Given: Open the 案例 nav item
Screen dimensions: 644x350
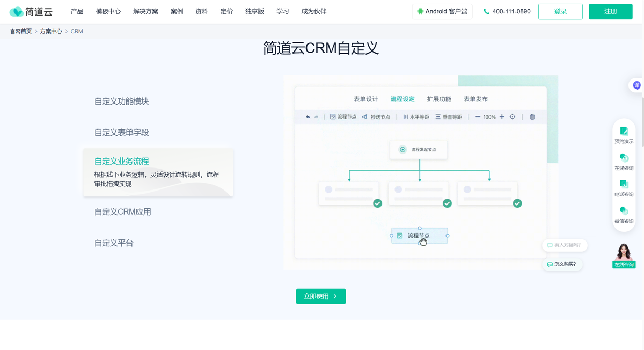Looking at the screenshot, I should [x=177, y=11].
